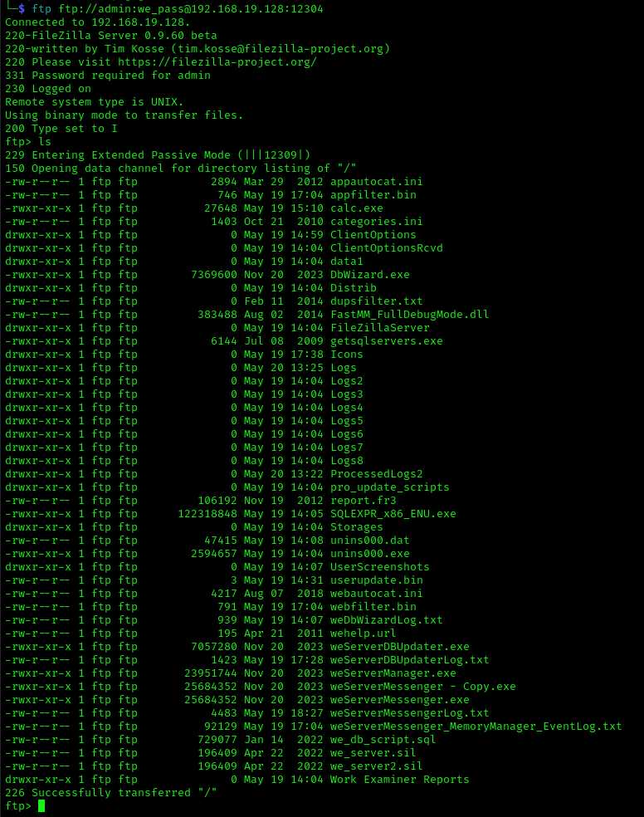Click the UserScreenshots directory name
644x817 pixels.
click(380, 567)
